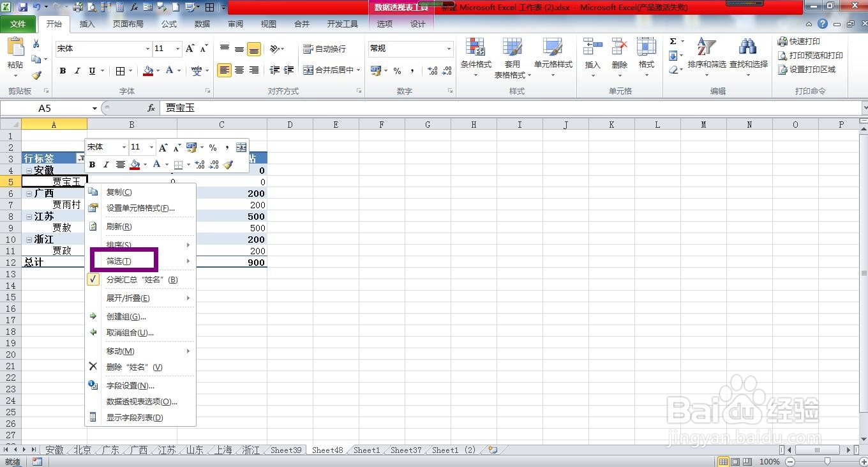868x467 pixels.
Task: Click the formula bar showing 贾宝玉
Action: point(511,108)
